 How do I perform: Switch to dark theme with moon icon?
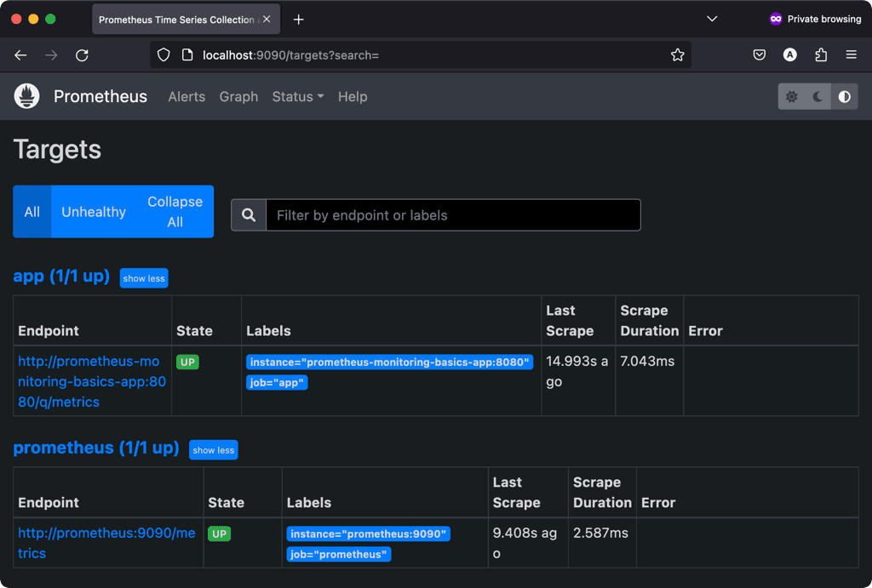pyautogui.click(x=817, y=97)
